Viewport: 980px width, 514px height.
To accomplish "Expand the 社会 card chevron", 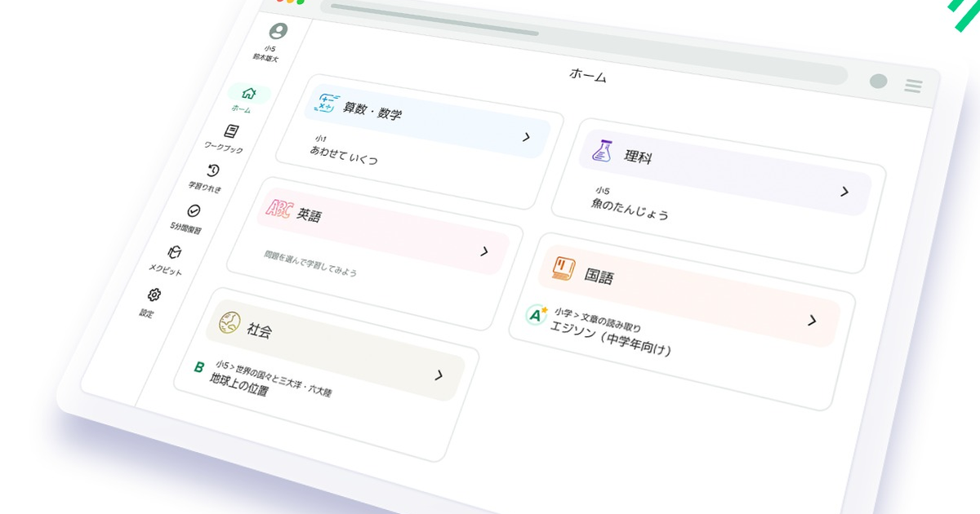I will pos(439,375).
